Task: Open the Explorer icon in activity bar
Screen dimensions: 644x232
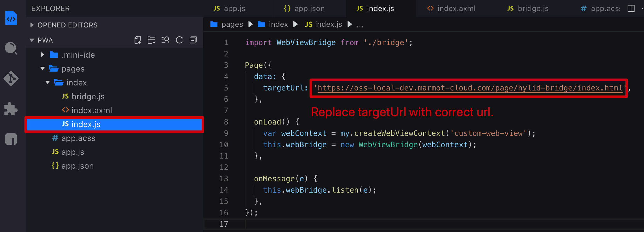Action: click(11, 18)
